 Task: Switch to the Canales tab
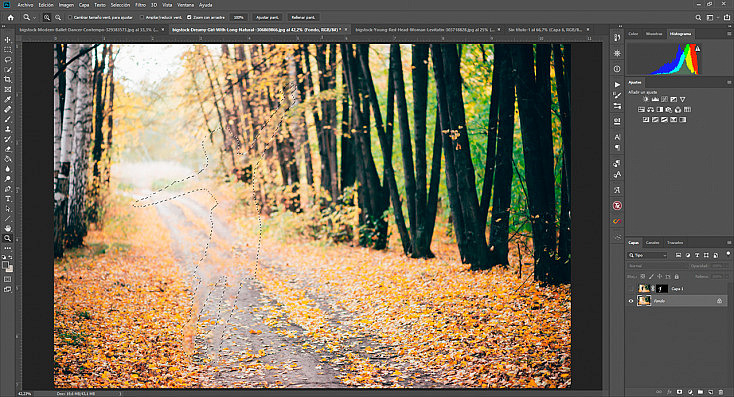(653, 243)
